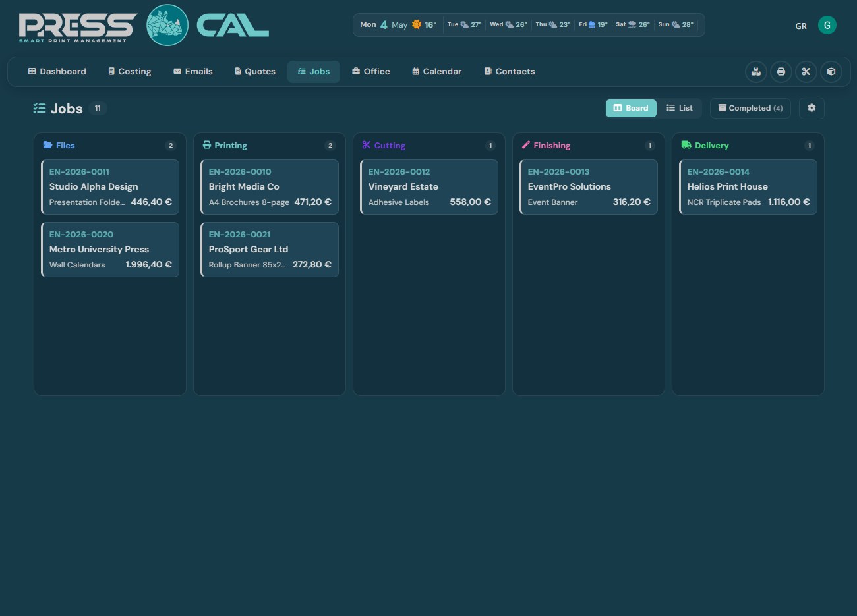This screenshot has width=857, height=616.
Task: Go to the Emails tab
Action: (x=193, y=72)
